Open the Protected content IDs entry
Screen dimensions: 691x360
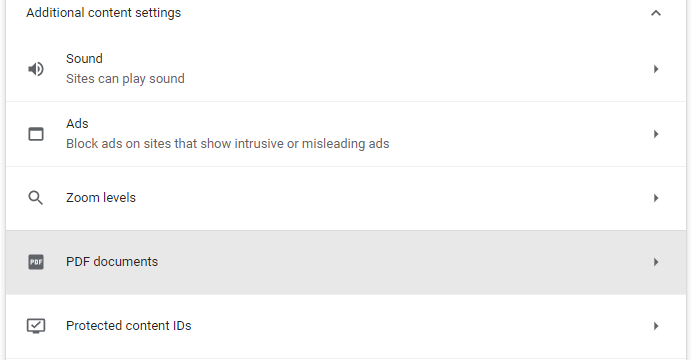pos(346,326)
